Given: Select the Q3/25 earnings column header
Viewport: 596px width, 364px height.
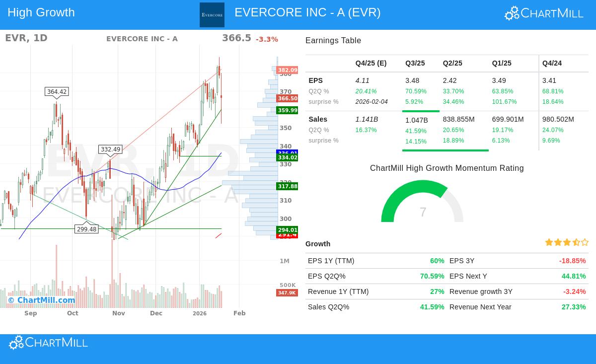Looking at the screenshot, I should (x=415, y=63).
